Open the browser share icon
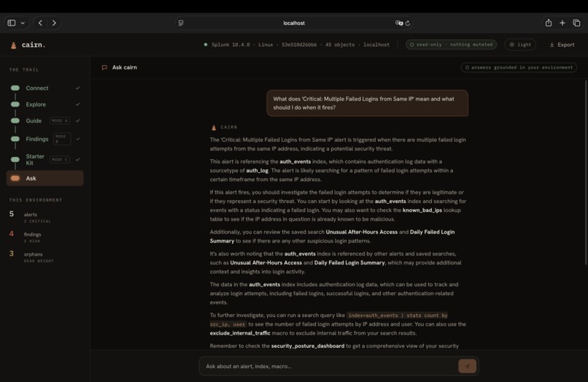The width and height of the screenshot is (588, 382). 549,23
